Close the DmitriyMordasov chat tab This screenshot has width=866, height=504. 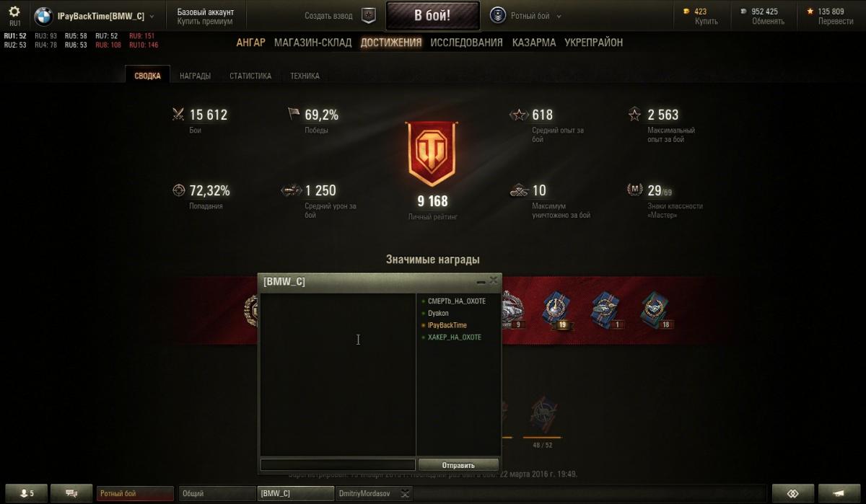point(406,493)
